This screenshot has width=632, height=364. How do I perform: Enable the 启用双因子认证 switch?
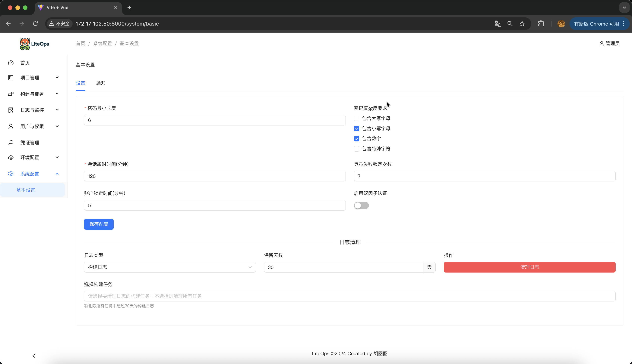tap(361, 205)
